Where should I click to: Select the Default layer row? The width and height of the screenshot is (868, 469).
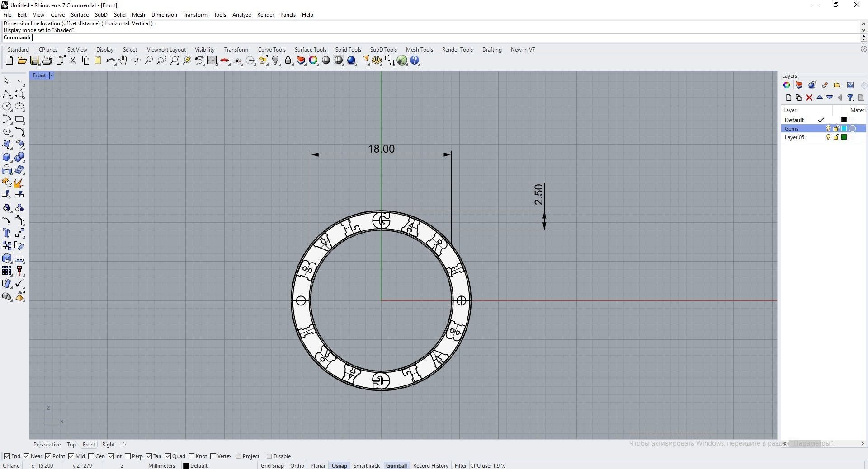click(824, 120)
